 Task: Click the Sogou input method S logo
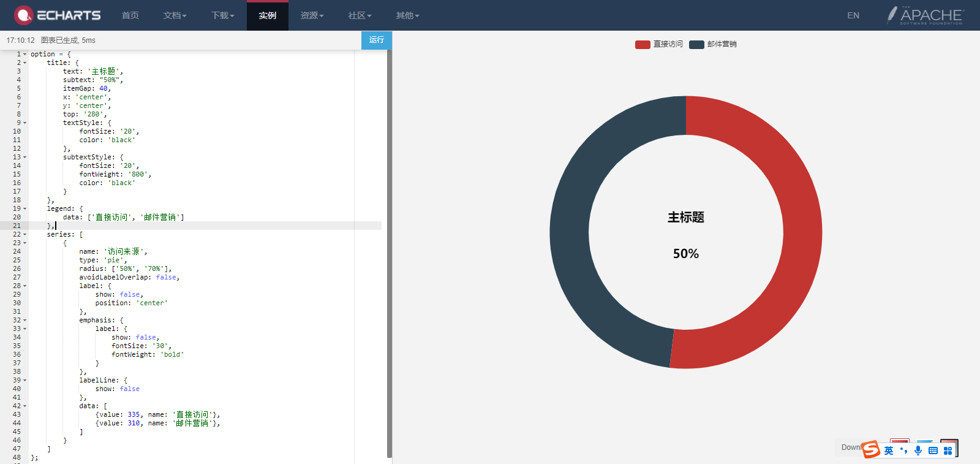pos(871,449)
